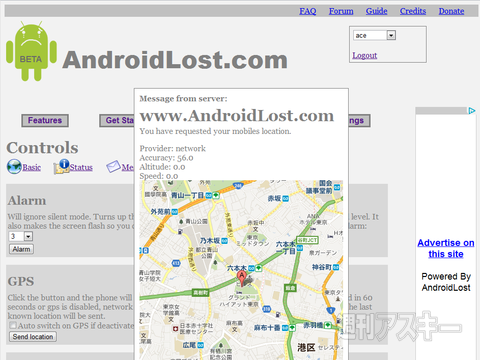
Task: Click the location map in the popup
Action: (241, 270)
